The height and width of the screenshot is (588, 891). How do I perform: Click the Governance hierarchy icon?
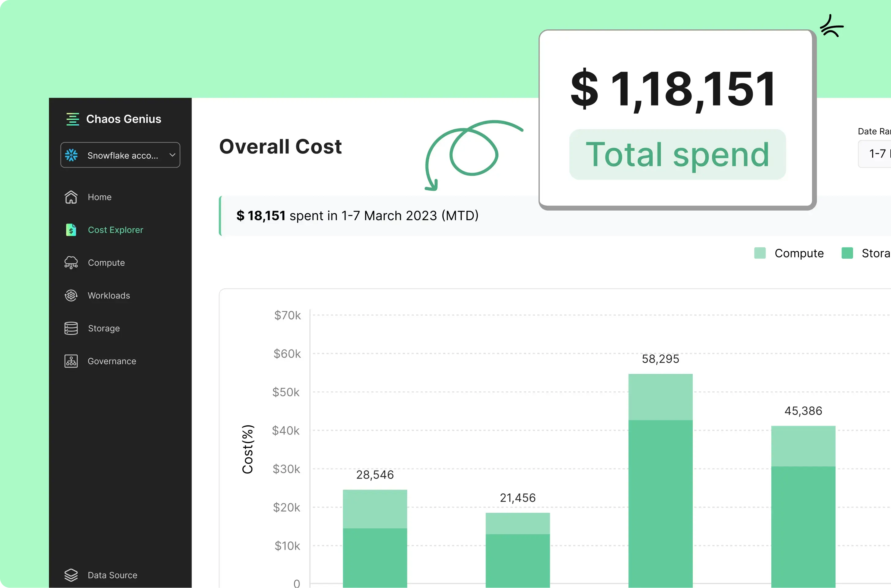click(71, 361)
